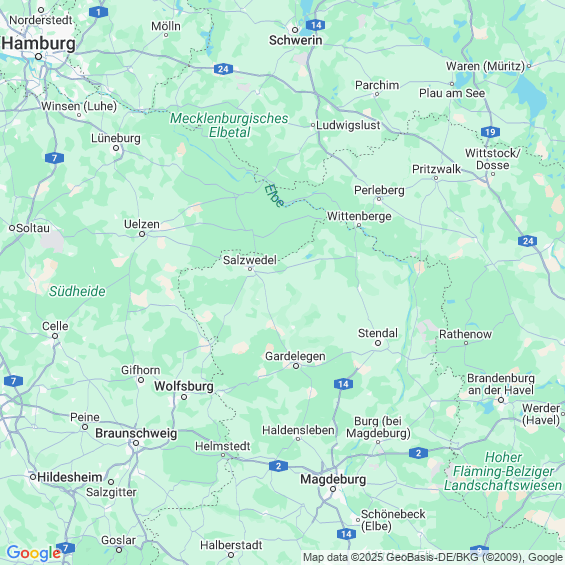Click the Südheide nature park label
565x565 pixels.
click(77, 291)
